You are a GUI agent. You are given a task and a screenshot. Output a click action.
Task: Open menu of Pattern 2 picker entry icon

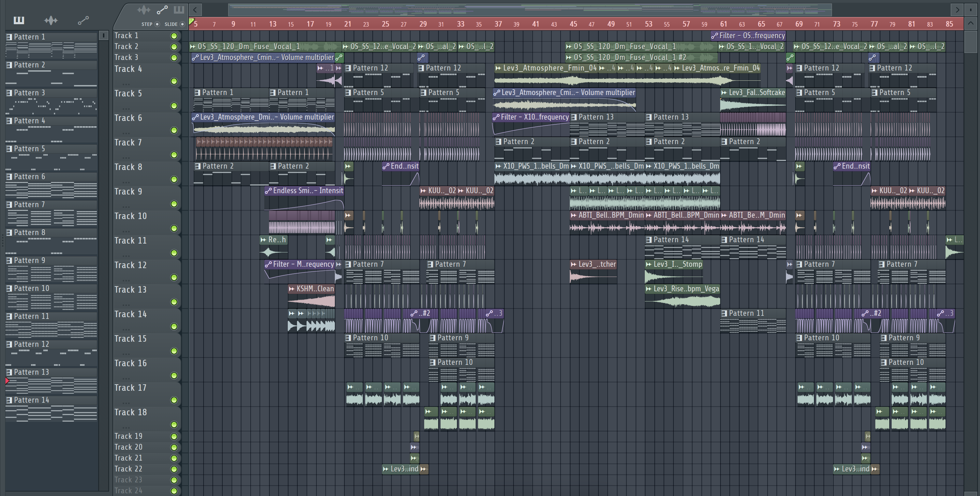click(9, 65)
